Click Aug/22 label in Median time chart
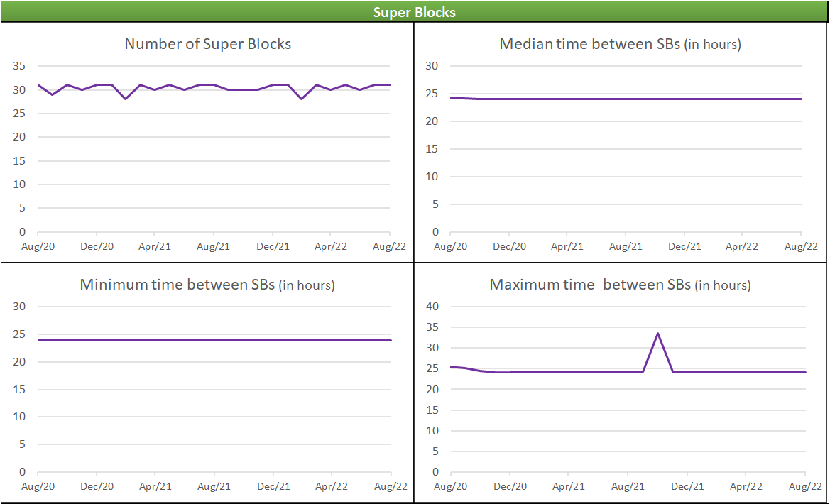The image size is (830, 504). (x=801, y=246)
